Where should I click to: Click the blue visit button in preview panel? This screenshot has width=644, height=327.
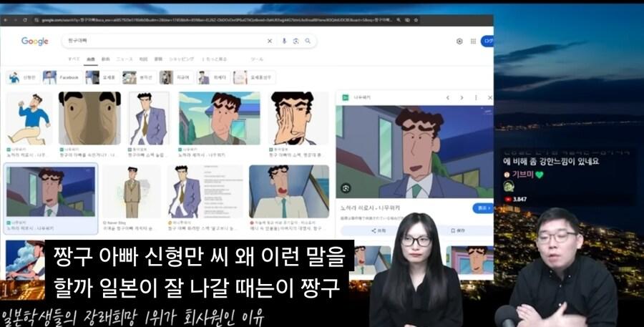[483, 208]
